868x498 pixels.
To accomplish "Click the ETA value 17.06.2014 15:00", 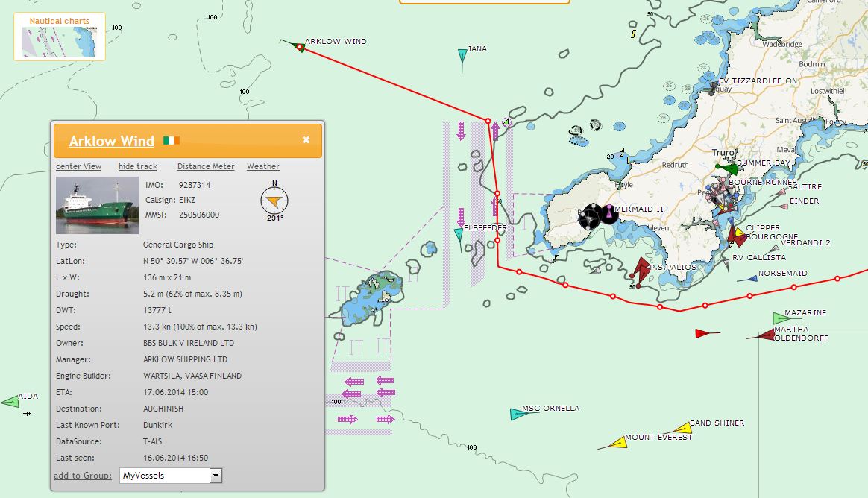I will [175, 392].
